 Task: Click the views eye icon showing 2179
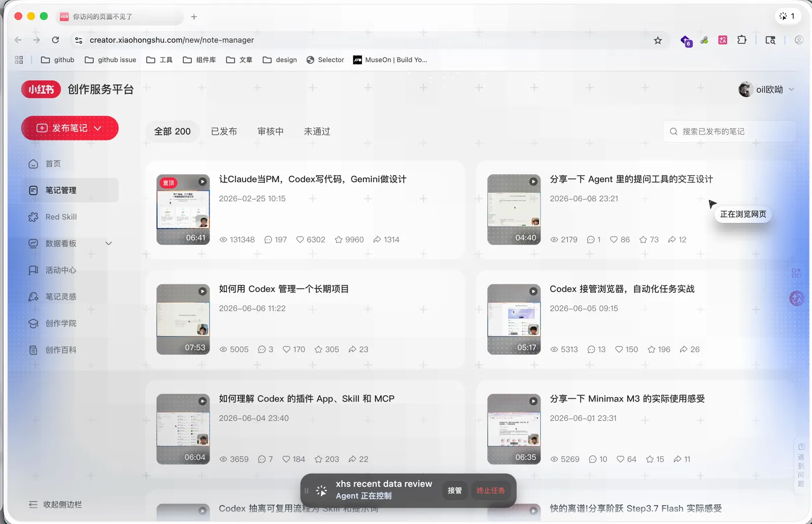click(x=554, y=240)
